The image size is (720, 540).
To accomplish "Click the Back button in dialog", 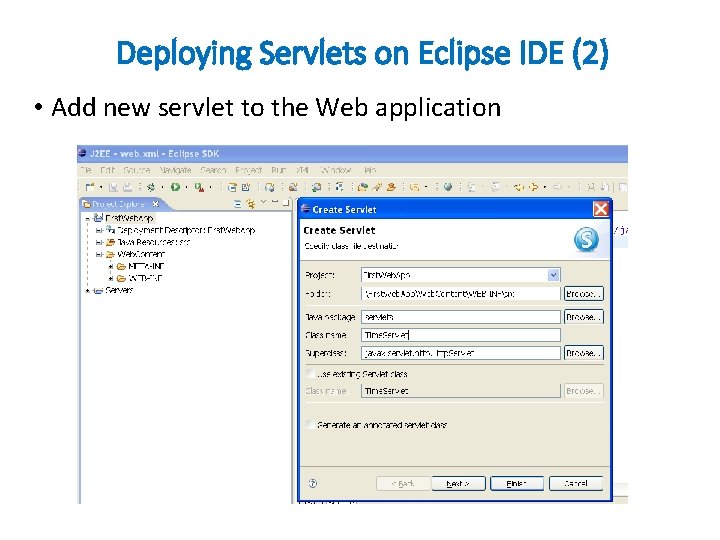I will click(x=403, y=484).
